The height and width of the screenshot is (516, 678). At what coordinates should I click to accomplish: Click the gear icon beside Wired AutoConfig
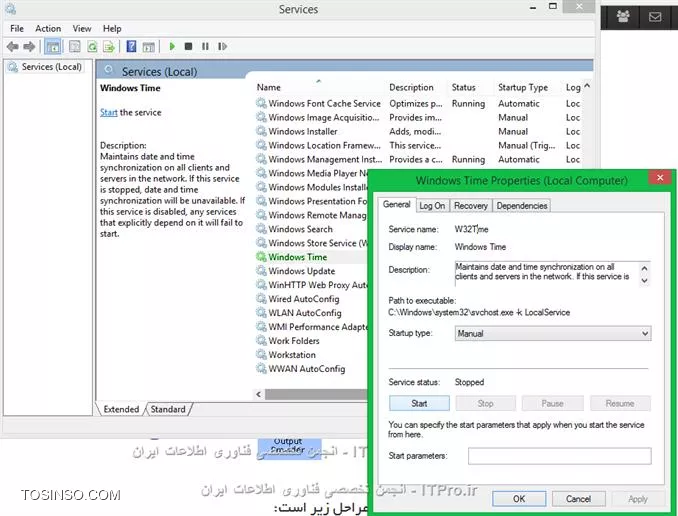click(x=261, y=299)
